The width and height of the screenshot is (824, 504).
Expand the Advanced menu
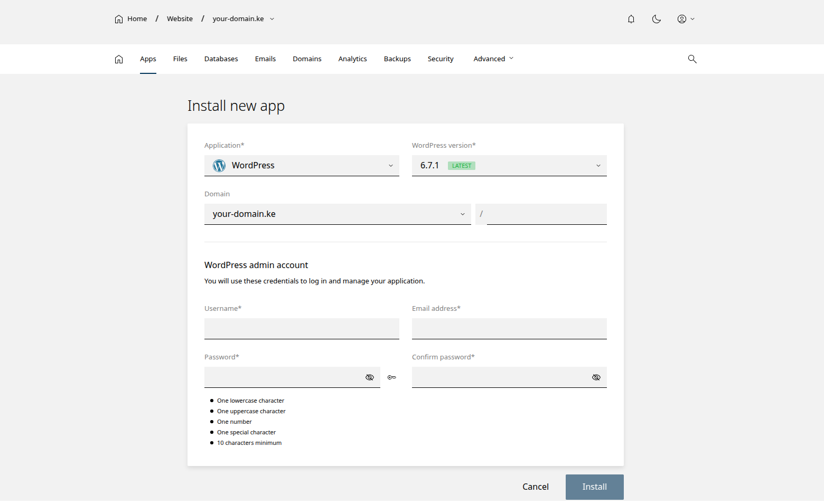click(x=493, y=59)
